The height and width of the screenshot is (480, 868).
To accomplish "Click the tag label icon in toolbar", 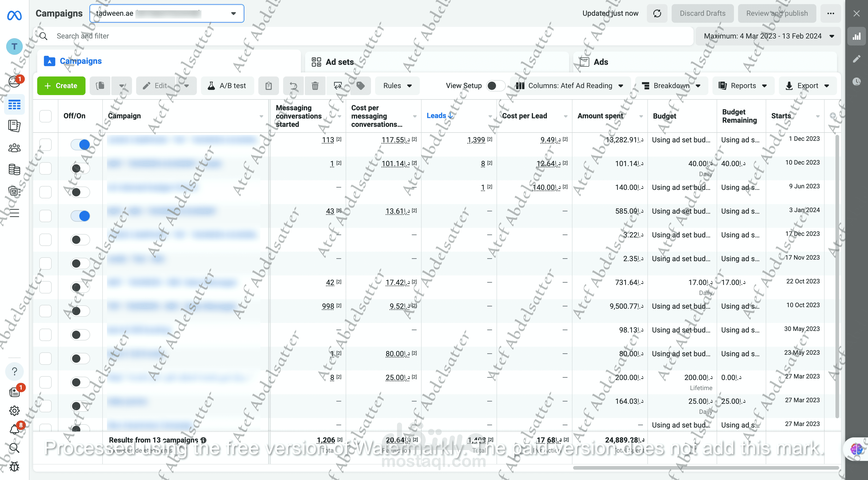I will [360, 86].
